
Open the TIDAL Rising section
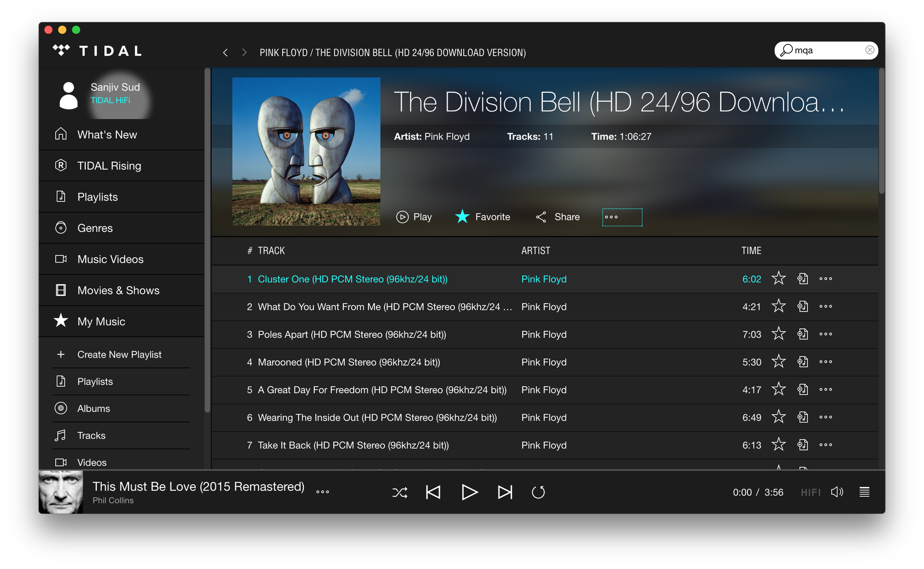tap(109, 166)
